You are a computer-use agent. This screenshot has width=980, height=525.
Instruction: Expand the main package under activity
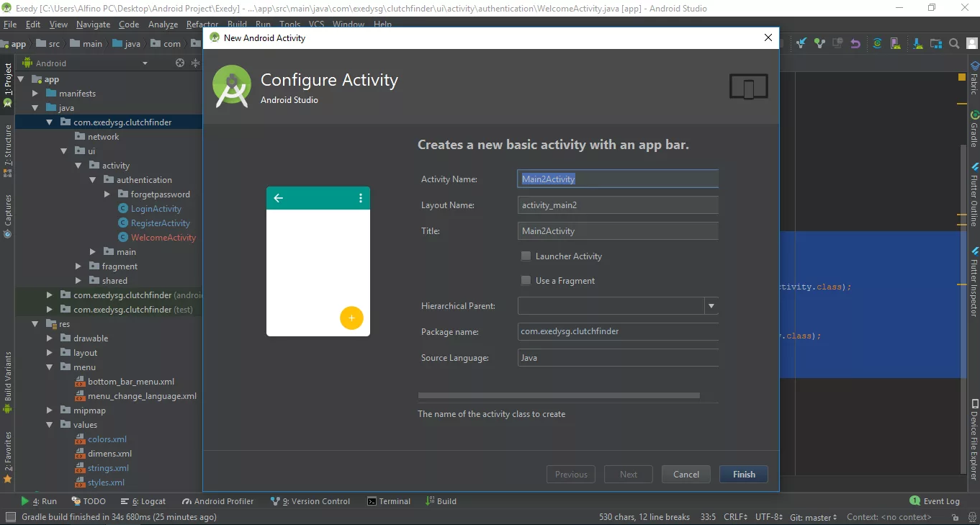[x=93, y=252]
